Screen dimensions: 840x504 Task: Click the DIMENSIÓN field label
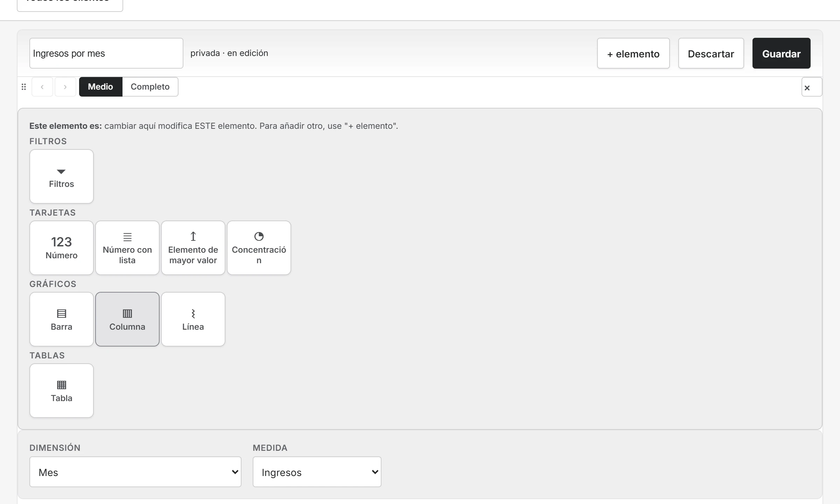click(x=55, y=448)
